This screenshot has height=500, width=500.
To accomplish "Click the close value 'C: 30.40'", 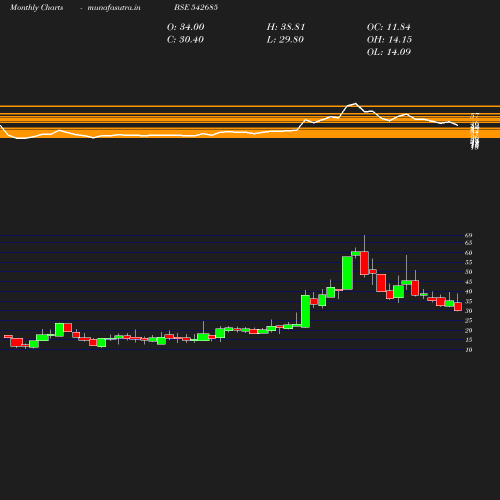I will pyautogui.click(x=185, y=40).
